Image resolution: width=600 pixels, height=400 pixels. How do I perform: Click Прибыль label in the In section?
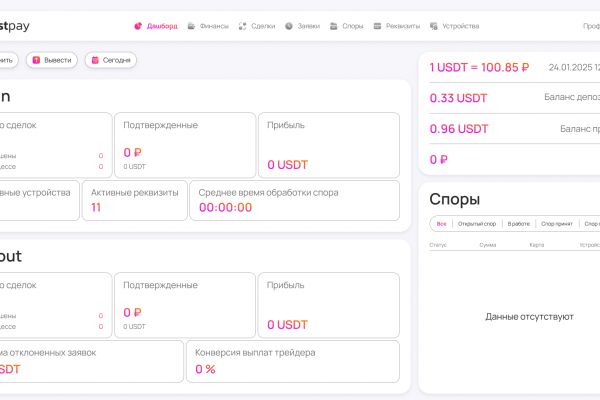click(286, 125)
